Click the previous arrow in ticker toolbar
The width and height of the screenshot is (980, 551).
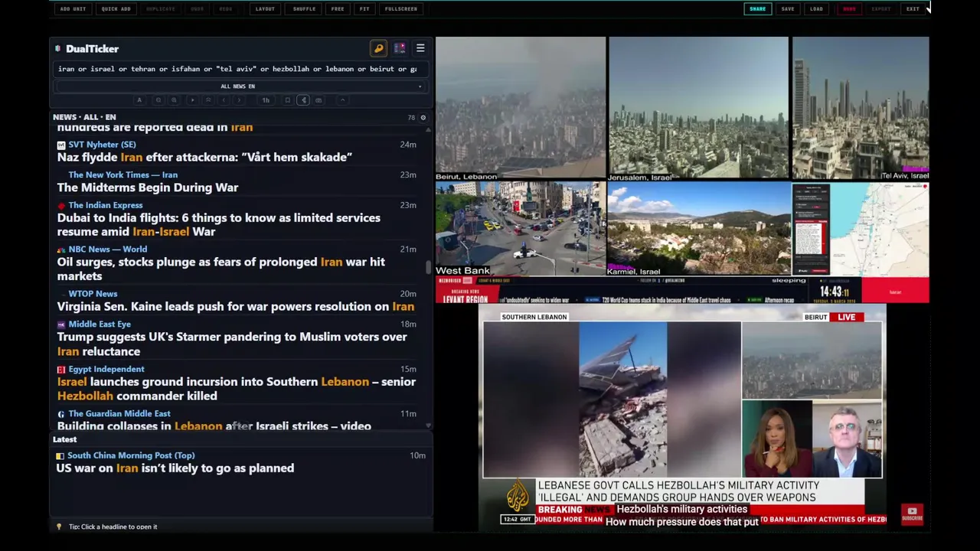(224, 100)
